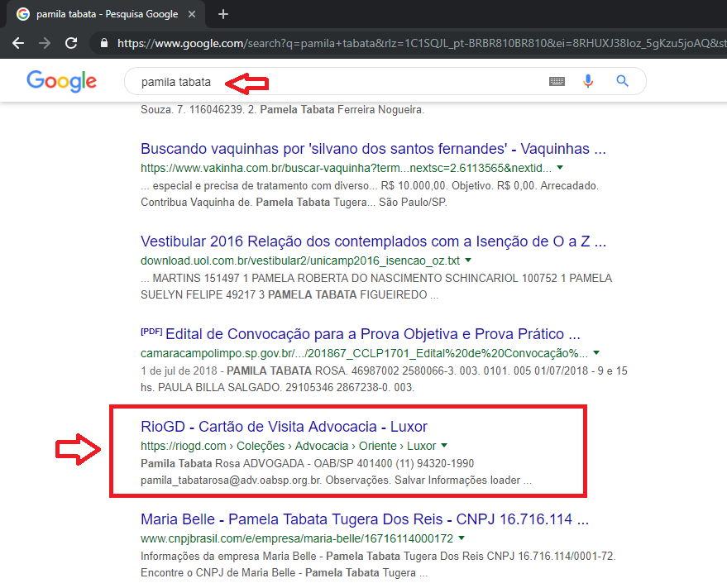727x588 pixels.
Task: Click the blue search magnifier icon
Action: point(621,80)
